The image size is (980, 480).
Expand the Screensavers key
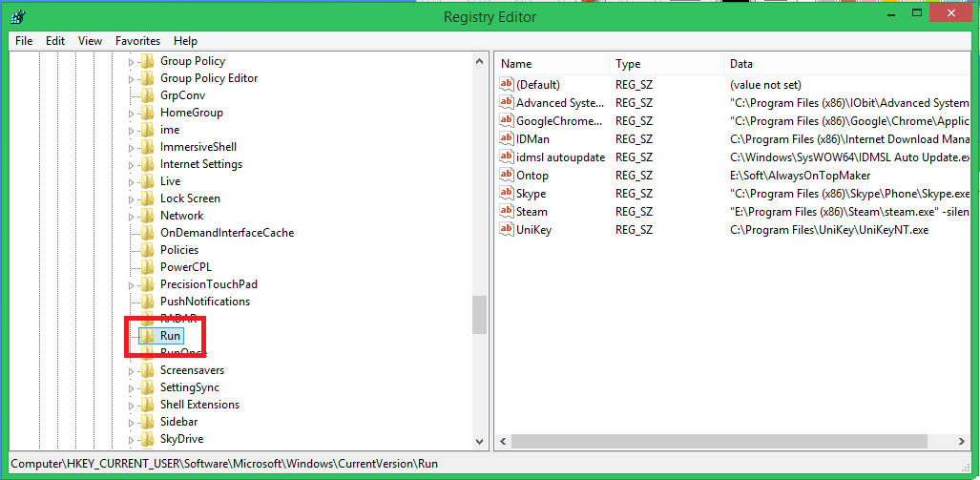tap(131, 371)
